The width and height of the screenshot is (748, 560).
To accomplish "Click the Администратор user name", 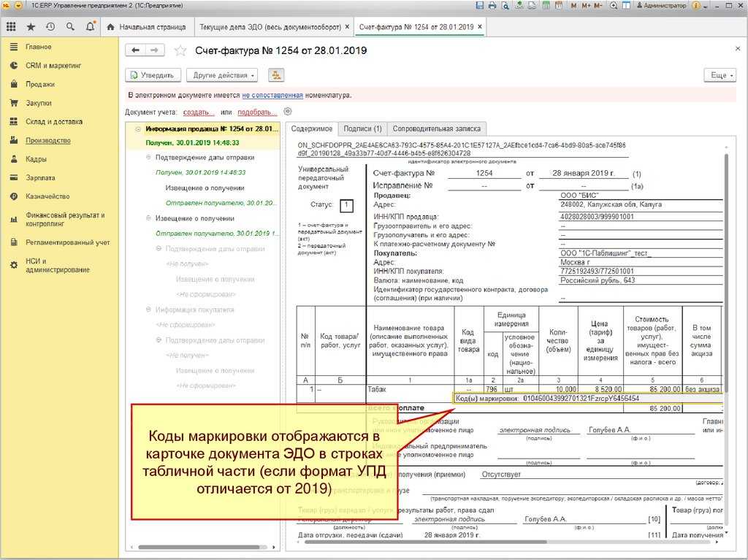I will [662, 6].
